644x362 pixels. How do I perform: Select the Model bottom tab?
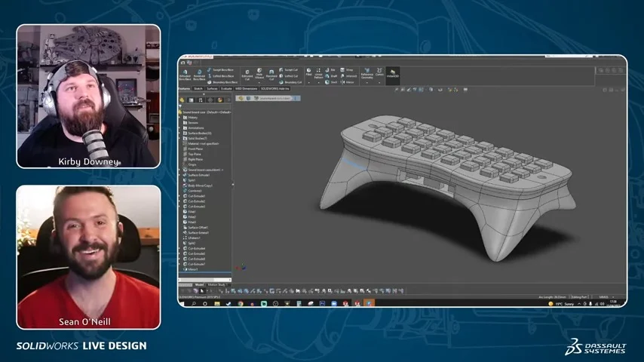click(199, 285)
